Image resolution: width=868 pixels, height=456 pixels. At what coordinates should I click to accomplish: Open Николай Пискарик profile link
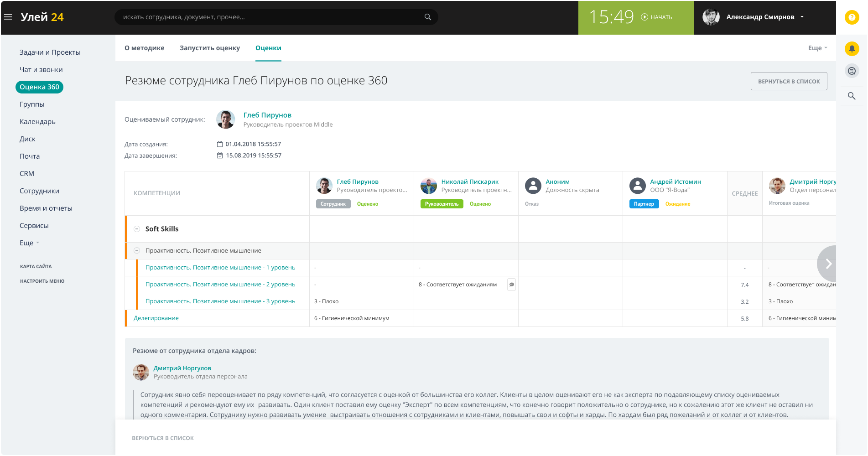click(470, 181)
